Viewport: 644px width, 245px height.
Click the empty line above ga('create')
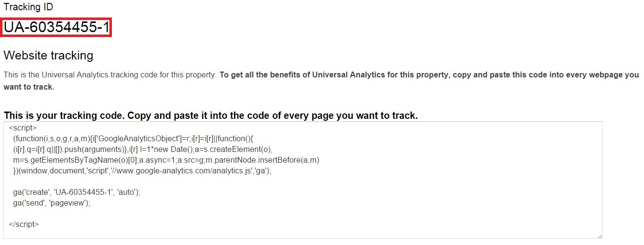tap(303, 182)
